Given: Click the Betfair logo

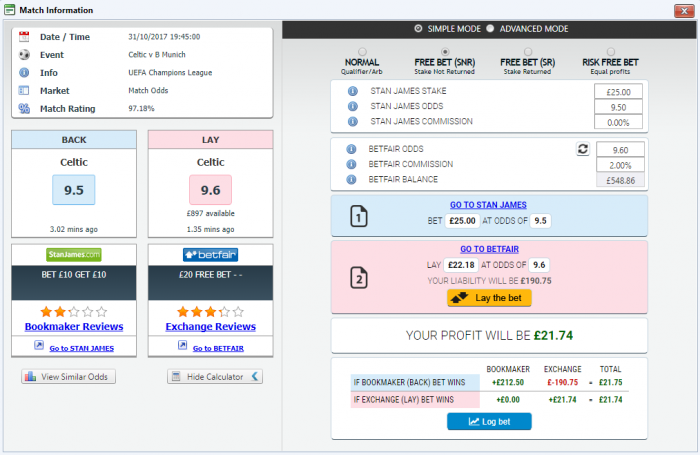Looking at the screenshot, I should coord(210,255).
